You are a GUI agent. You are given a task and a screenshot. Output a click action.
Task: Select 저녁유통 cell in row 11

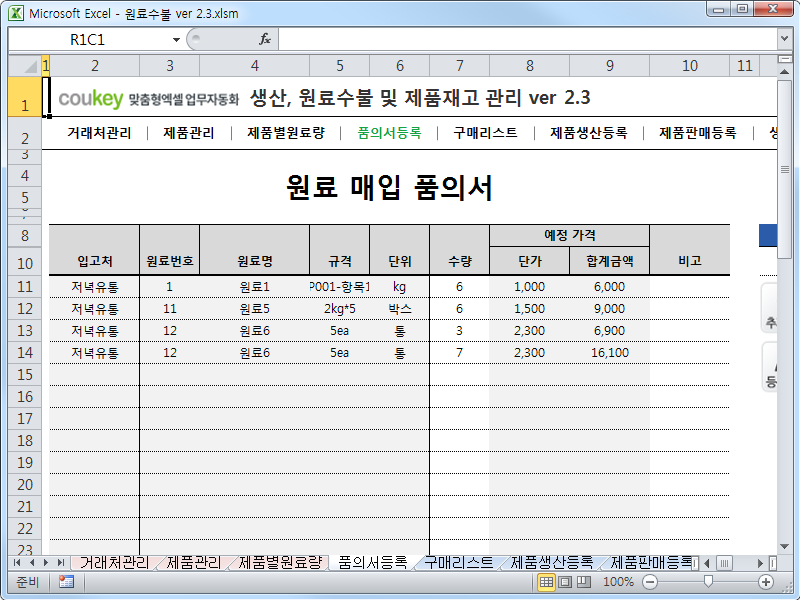pos(94,287)
